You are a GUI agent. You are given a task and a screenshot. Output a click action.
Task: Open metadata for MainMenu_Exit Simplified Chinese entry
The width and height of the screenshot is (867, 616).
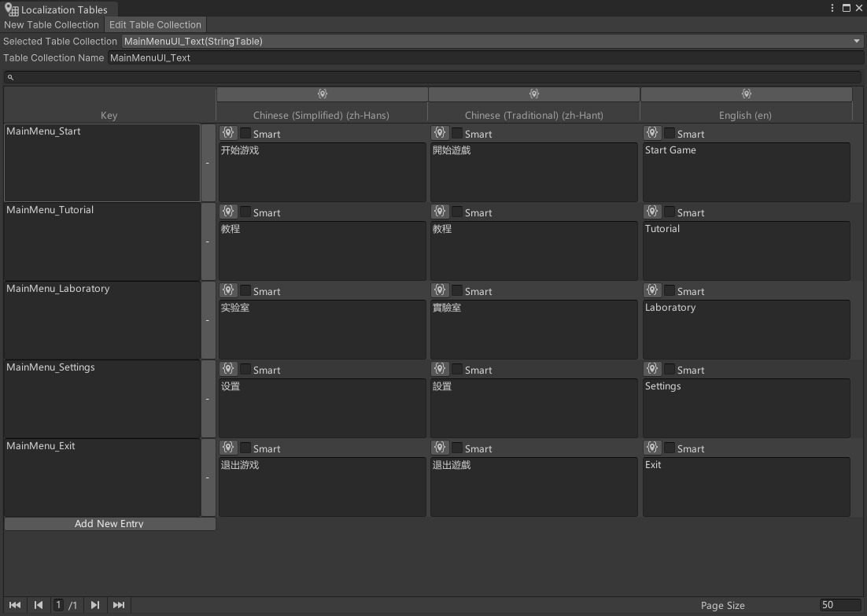228,448
